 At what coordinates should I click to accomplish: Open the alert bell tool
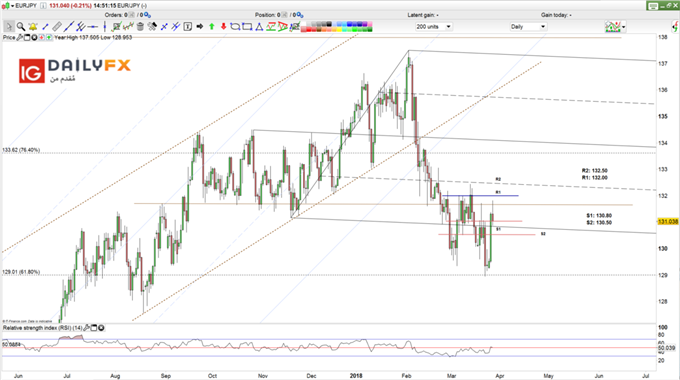pyautogui.click(x=33, y=26)
